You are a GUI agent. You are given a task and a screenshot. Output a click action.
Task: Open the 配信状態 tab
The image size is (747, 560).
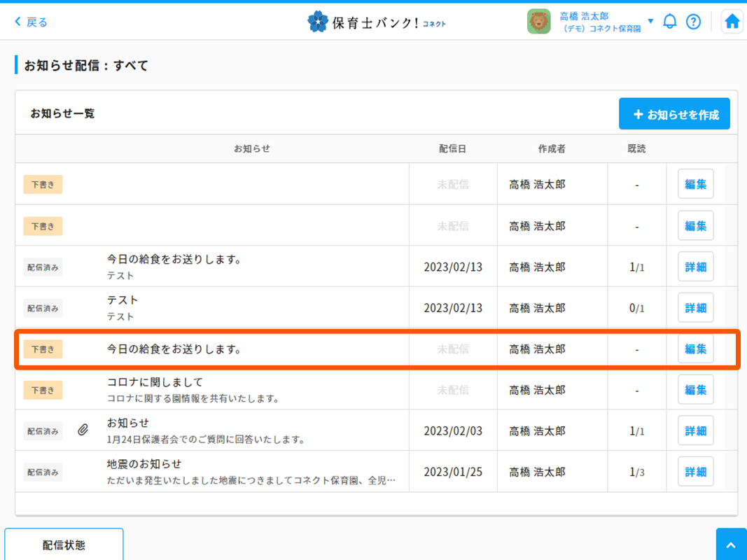(x=64, y=545)
